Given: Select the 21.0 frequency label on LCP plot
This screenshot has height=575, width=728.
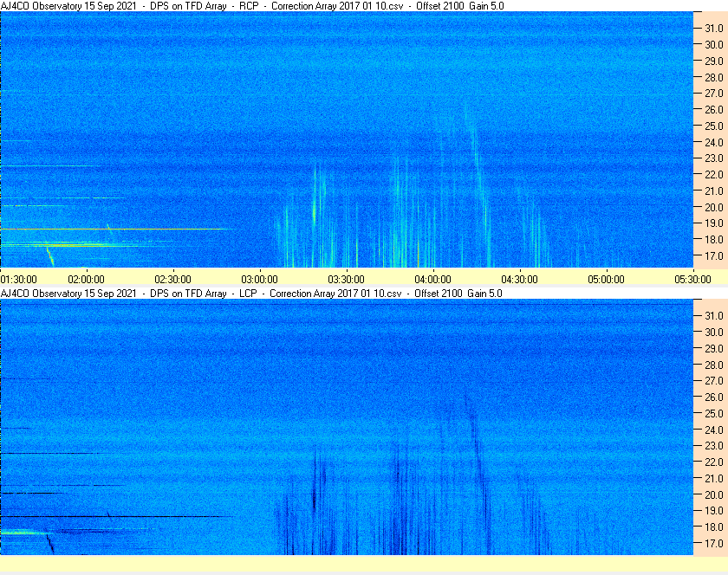Looking at the screenshot, I should tap(714, 479).
